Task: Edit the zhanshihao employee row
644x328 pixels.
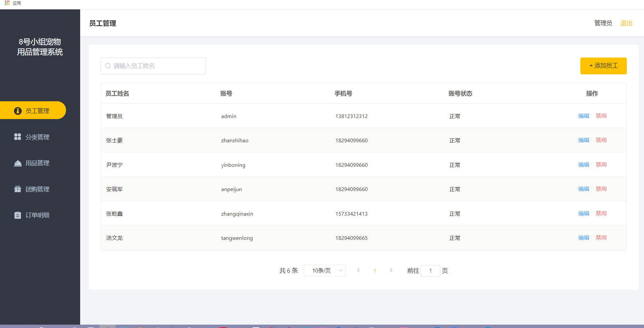Action: coord(584,140)
